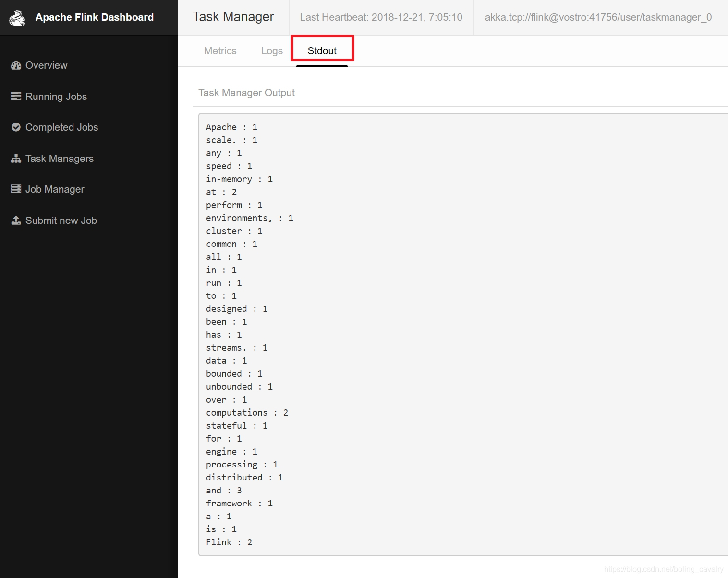Click the output line 'designed : 1'
Viewport: 728px width, 578px height.
point(237,309)
